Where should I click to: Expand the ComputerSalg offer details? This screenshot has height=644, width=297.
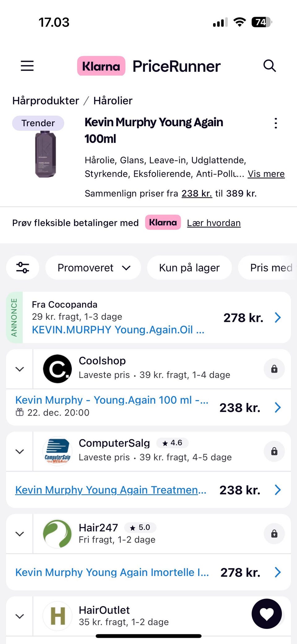[x=20, y=452]
